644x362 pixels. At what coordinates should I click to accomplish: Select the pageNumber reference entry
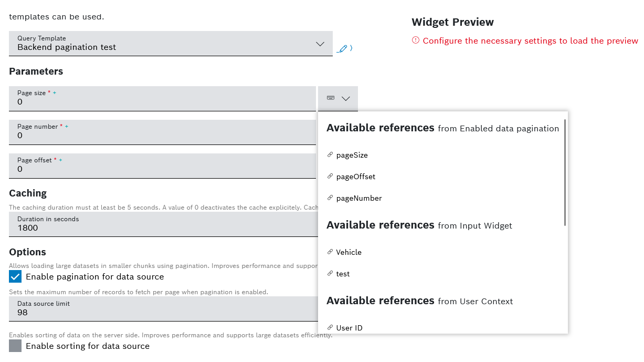click(359, 198)
